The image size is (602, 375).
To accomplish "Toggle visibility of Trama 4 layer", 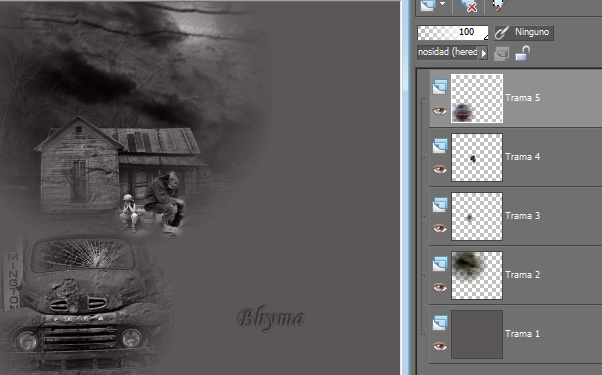I will (x=440, y=169).
